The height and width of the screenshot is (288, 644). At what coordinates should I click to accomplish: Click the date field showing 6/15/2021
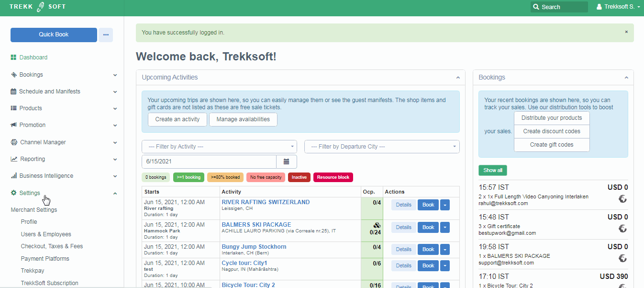209,161
